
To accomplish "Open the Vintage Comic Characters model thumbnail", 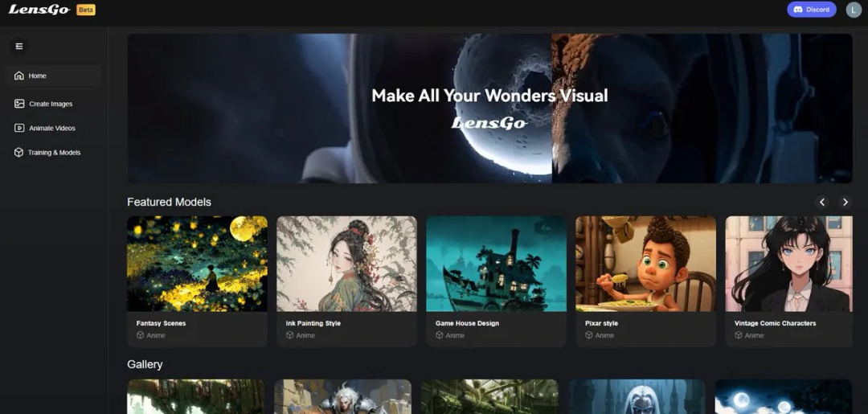I will [x=789, y=264].
